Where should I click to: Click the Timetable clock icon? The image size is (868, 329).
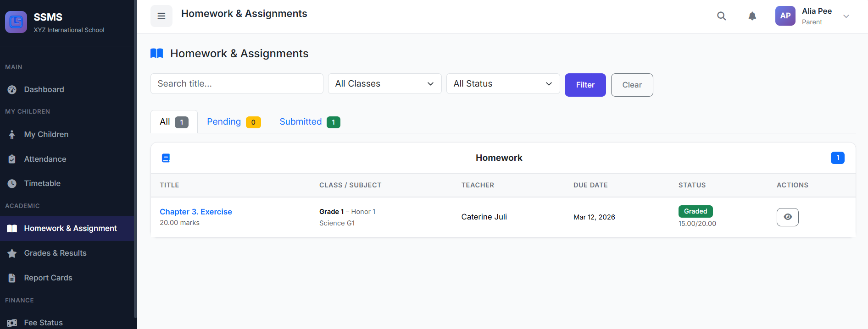(12, 184)
